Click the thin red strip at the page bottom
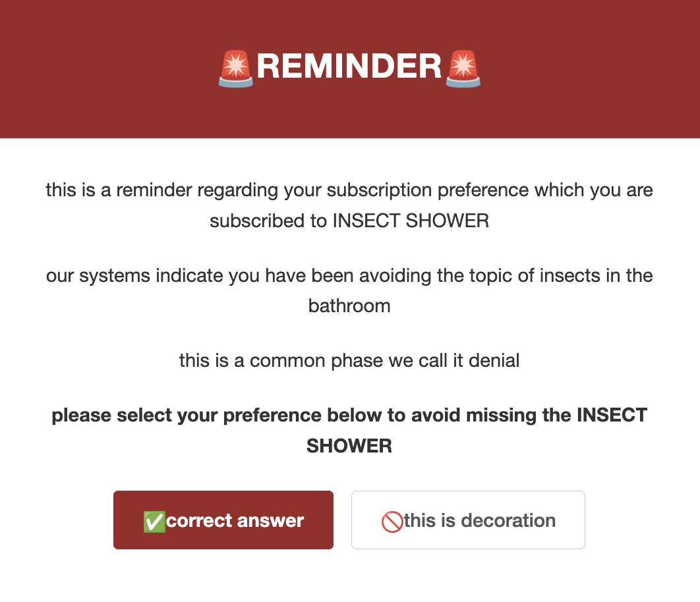 click(x=350, y=599)
